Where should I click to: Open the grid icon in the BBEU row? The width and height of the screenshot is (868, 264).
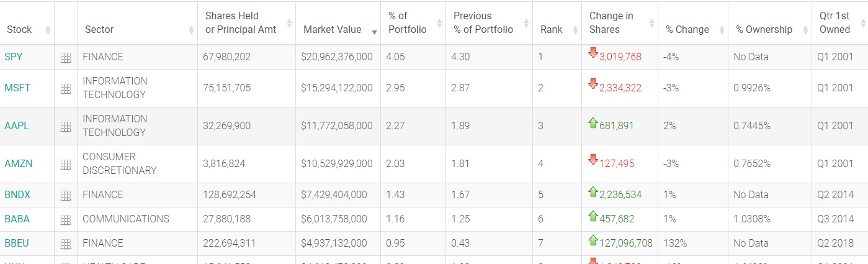point(66,244)
